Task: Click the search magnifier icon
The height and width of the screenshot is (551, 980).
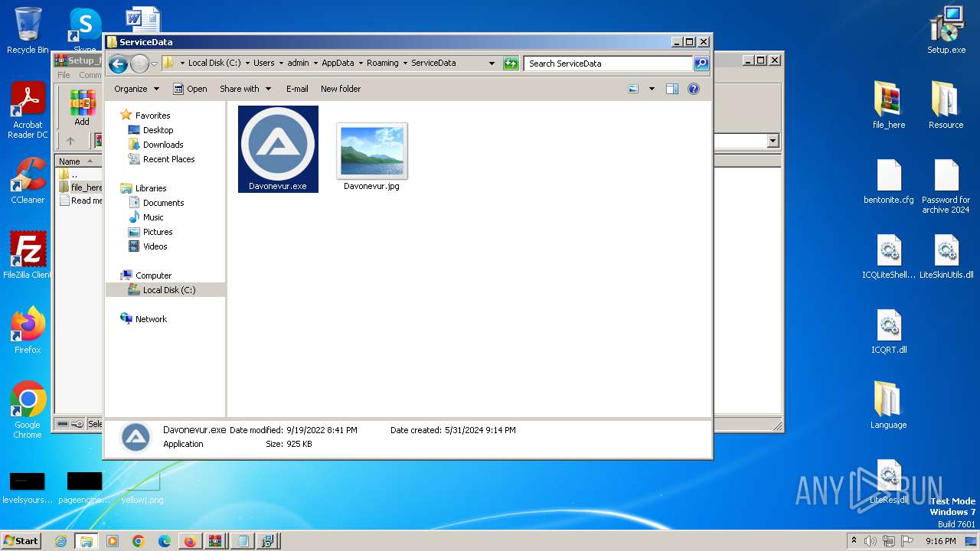Action: click(x=701, y=64)
